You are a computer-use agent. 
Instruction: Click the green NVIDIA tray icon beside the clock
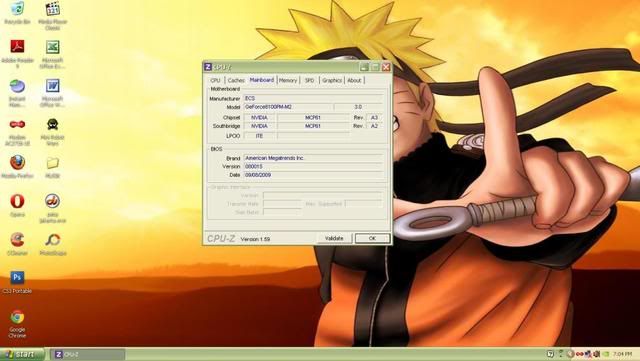(x=606, y=354)
